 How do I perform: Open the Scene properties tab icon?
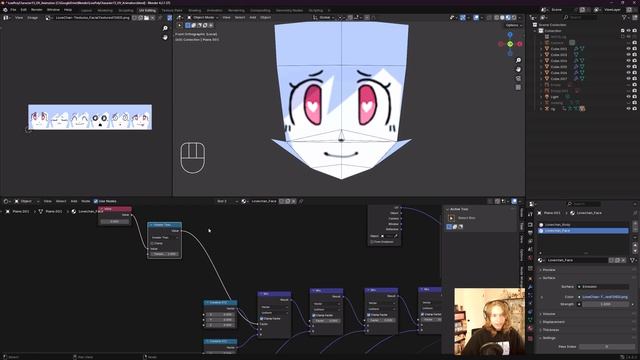coord(530,250)
